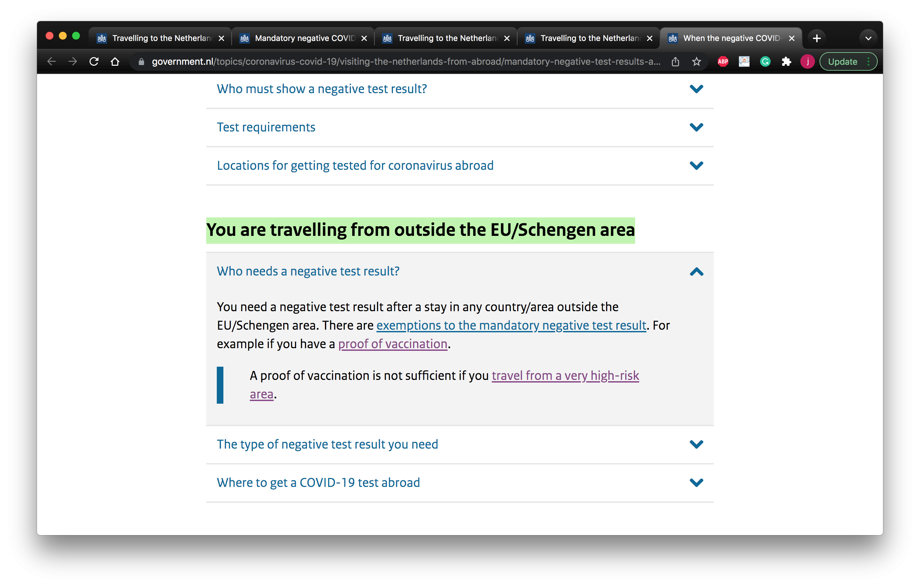Image resolution: width=920 pixels, height=588 pixels.
Task: Open the tab search dropdown arrow
Action: click(x=868, y=38)
